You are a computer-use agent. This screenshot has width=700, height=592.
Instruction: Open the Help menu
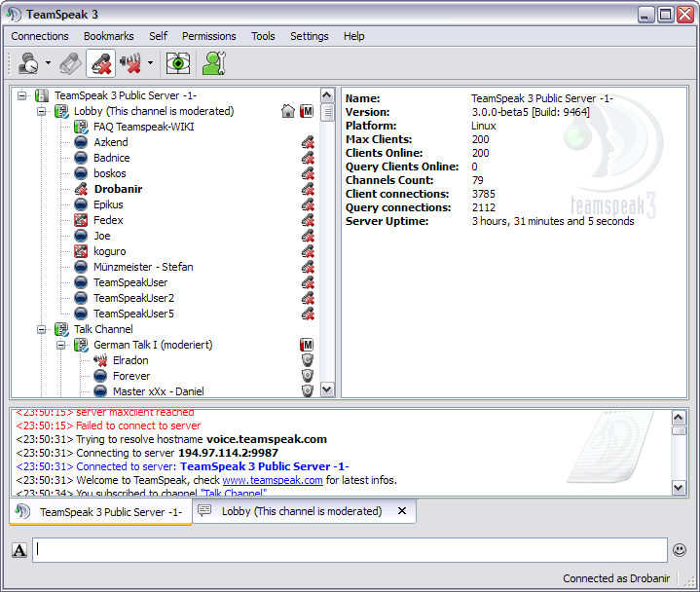353,36
